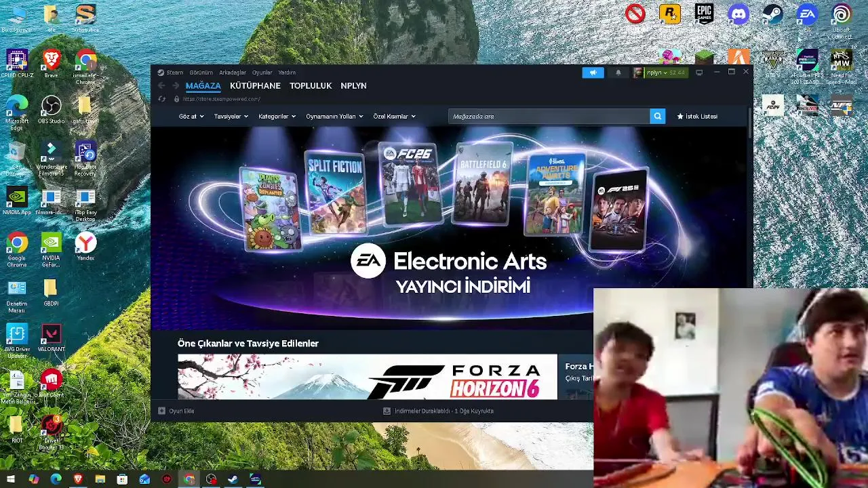Open the NPLYN profile tab
The width and height of the screenshot is (868, 488).
[x=353, y=85]
